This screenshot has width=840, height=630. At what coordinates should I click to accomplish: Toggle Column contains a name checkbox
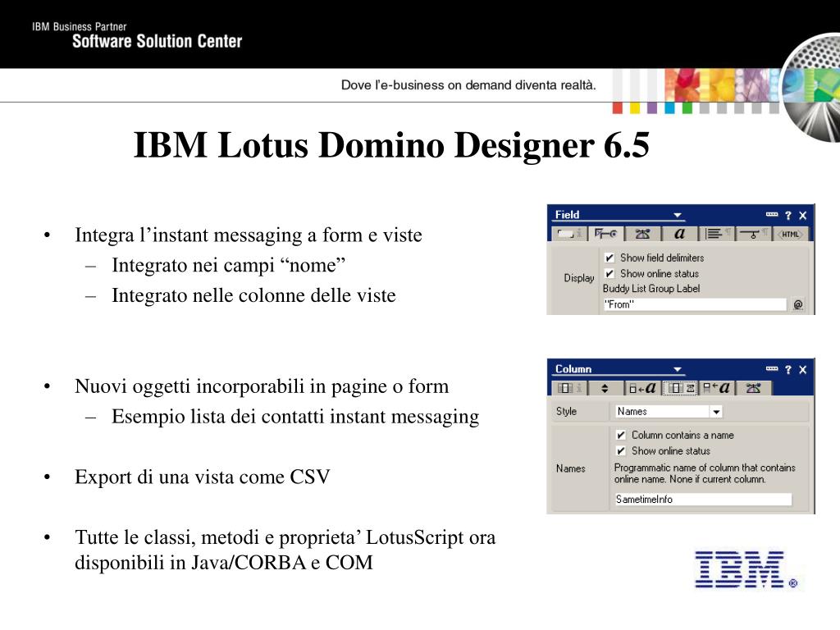click(x=621, y=435)
